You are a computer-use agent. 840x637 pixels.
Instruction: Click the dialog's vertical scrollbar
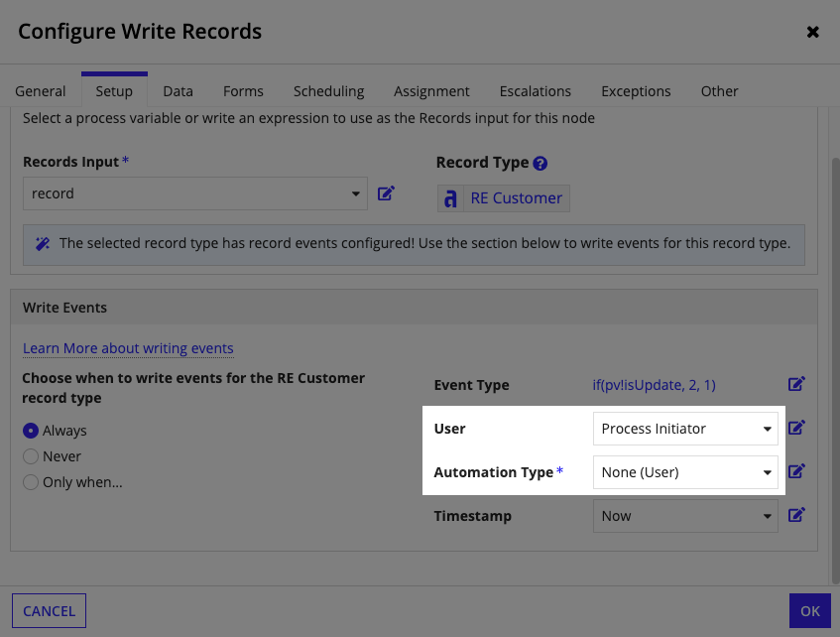835,370
